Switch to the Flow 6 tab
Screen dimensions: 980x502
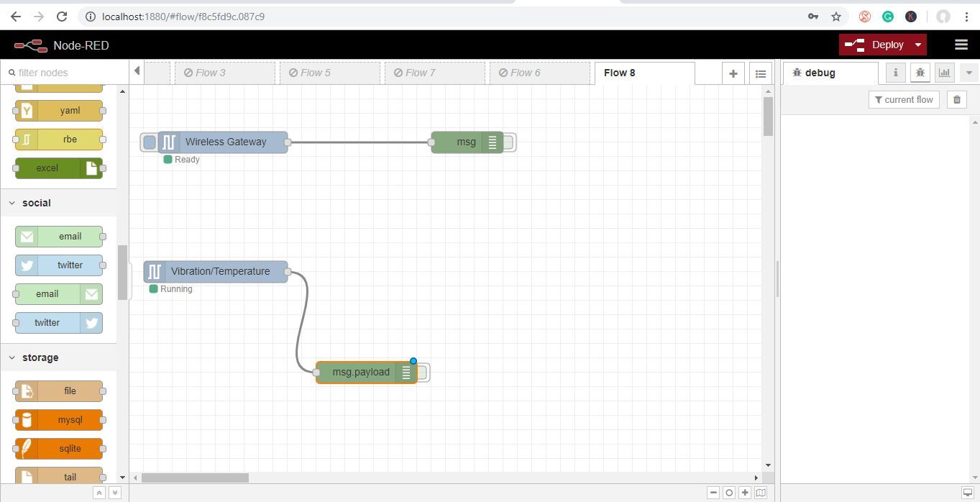click(540, 73)
